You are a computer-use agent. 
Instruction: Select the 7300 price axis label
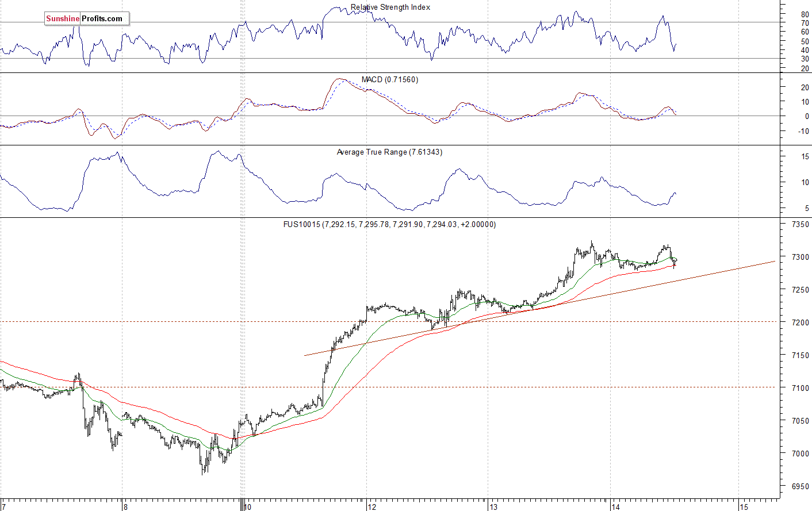[x=800, y=258]
